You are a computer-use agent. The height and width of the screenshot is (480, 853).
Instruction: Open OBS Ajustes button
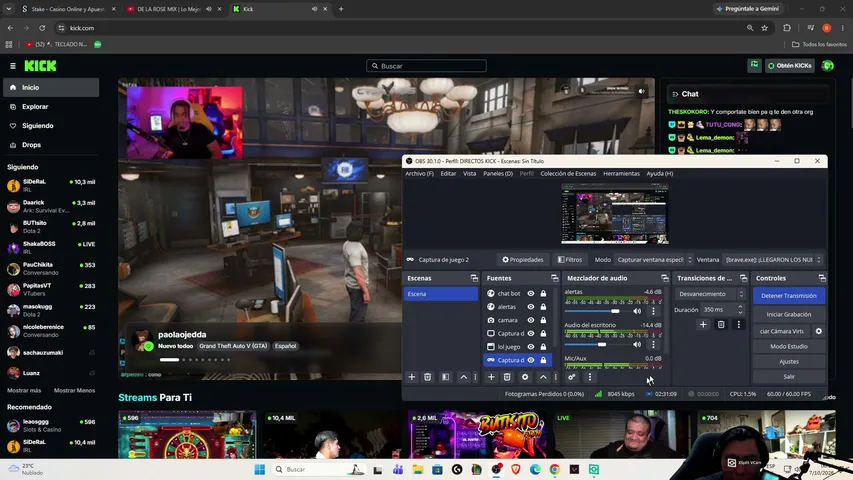coord(789,361)
